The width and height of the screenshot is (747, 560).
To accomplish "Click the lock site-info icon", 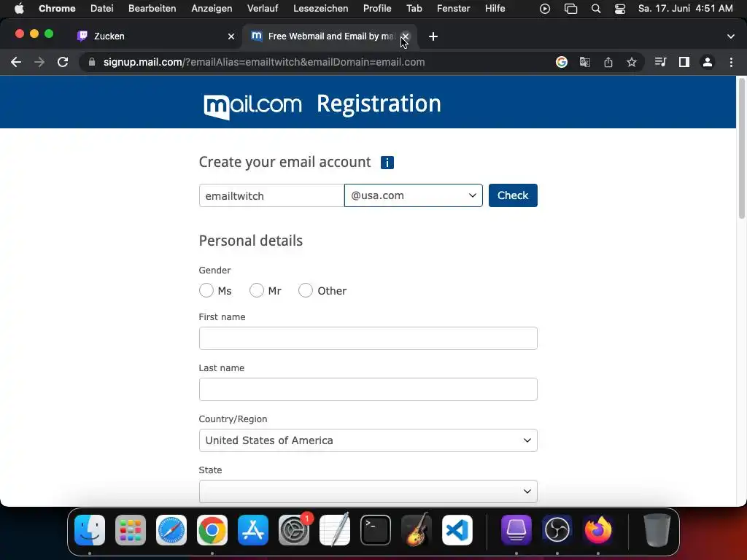I will pos(92,62).
